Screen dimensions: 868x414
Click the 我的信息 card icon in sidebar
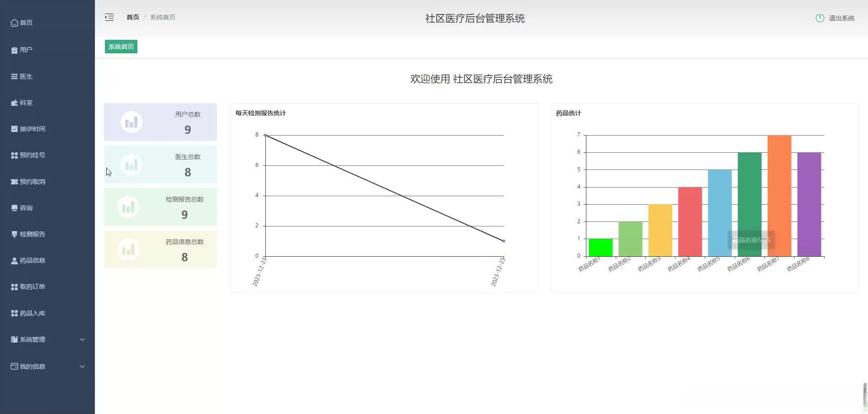coord(14,367)
